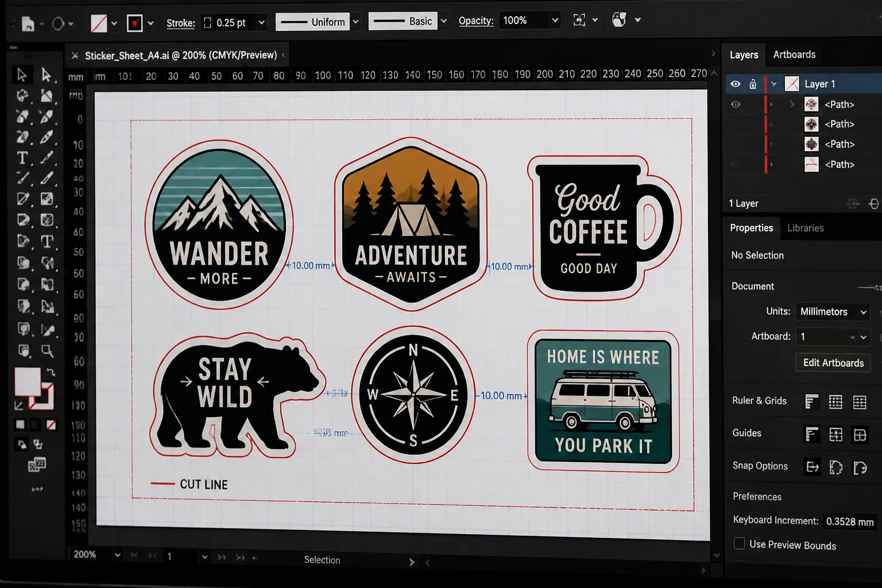Click the red Stroke color swatch in control bar
The width and height of the screenshot is (882, 588).
click(x=134, y=23)
